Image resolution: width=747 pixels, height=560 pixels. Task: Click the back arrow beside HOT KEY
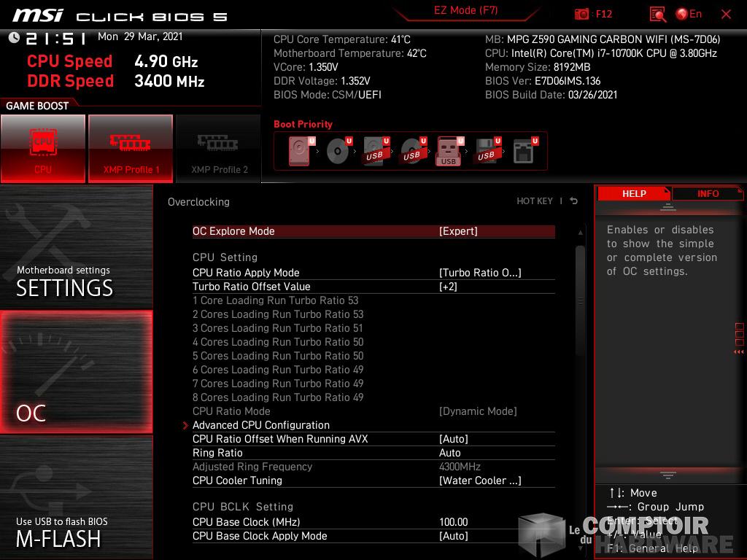point(574,201)
